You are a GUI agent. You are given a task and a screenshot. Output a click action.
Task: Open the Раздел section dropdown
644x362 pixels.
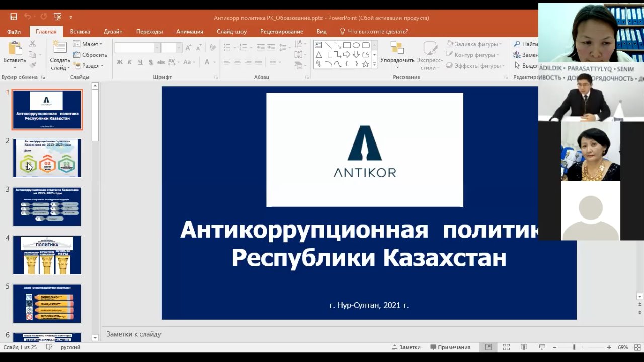(88, 66)
